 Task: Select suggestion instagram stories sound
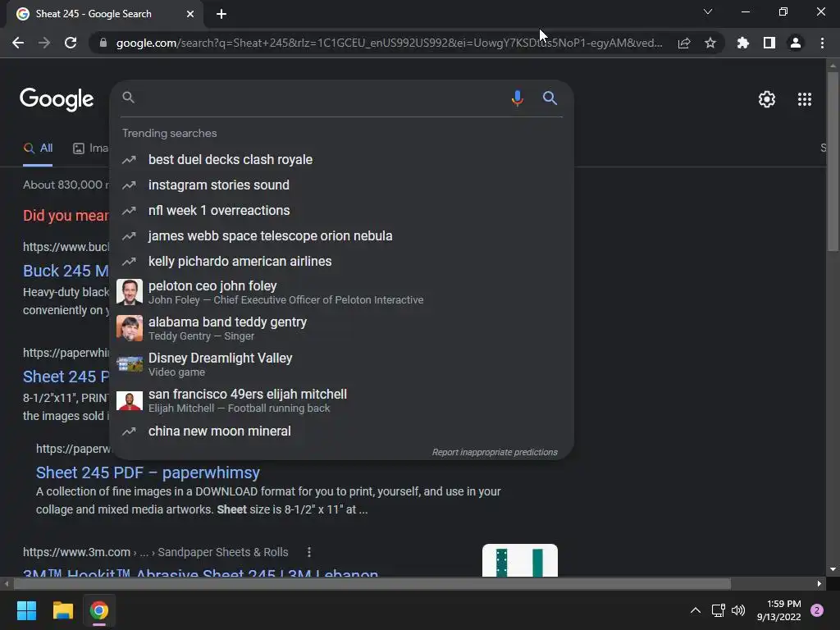point(341,185)
